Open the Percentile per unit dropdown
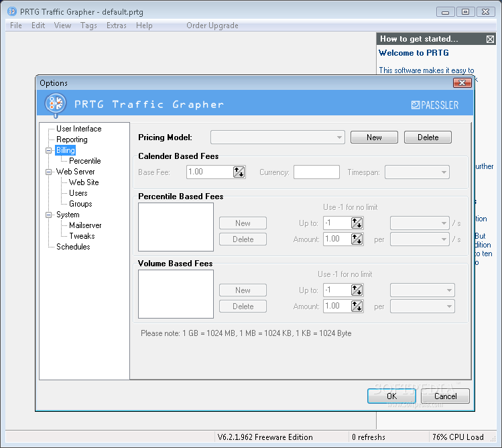502x448 pixels. tap(420, 239)
